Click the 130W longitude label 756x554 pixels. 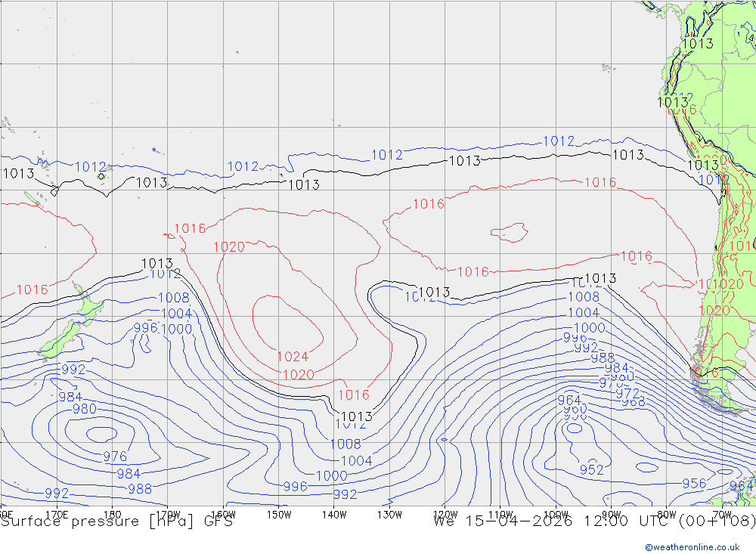click(x=389, y=515)
